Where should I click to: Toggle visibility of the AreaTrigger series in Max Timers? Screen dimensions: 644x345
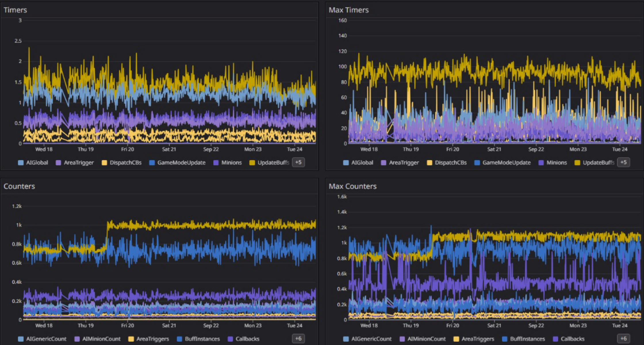[400, 162]
